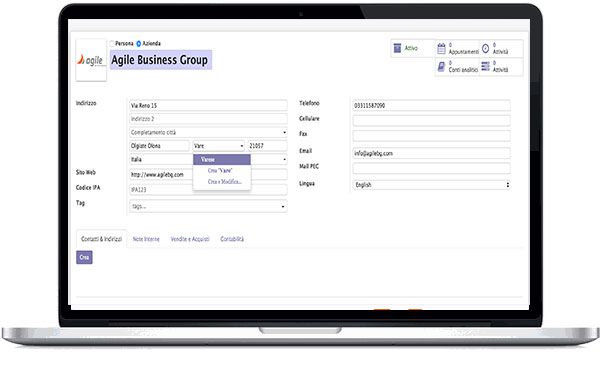Choose Varese from the suggestion list
Viewport: 600px width, 366px height.
222,160
